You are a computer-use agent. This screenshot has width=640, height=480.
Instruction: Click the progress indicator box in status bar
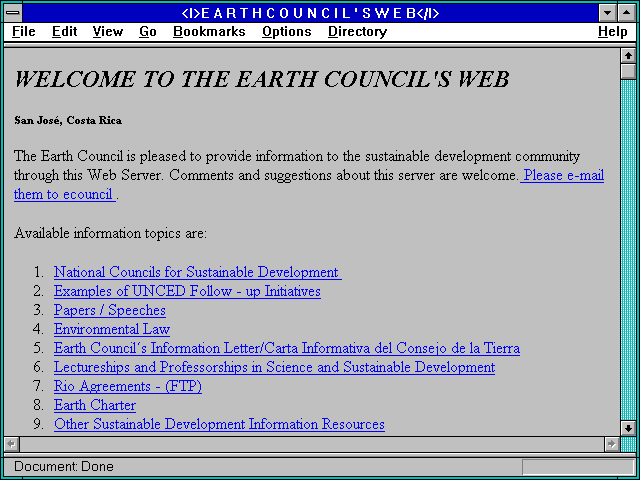(578, 467)
